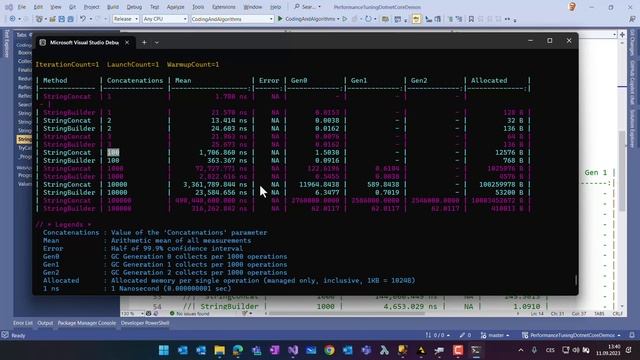The width and height of the screenshot is (640, 360).
Task: Open the Extensions menu
Action: pos(224,7)
